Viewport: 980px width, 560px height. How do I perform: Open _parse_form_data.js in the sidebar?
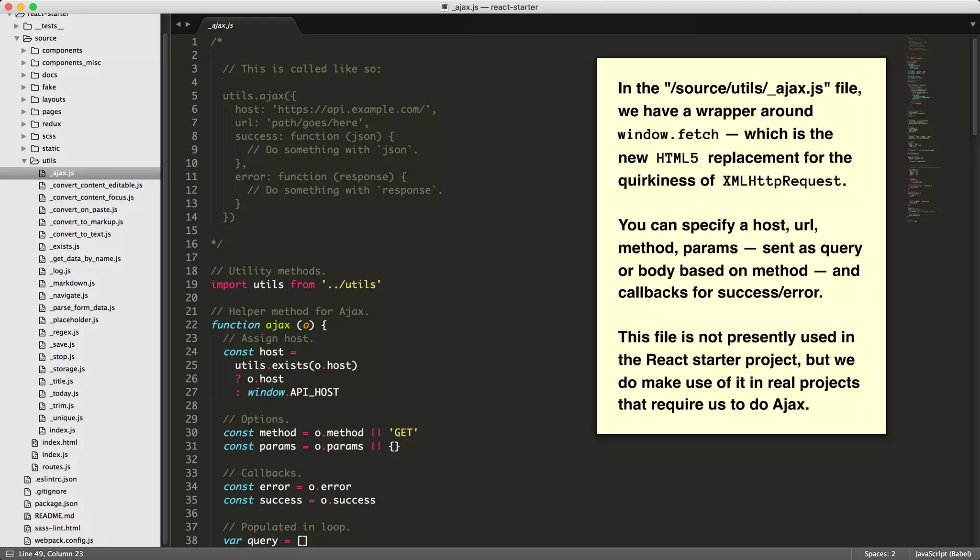pyautogui.click(x=82, y=307)
